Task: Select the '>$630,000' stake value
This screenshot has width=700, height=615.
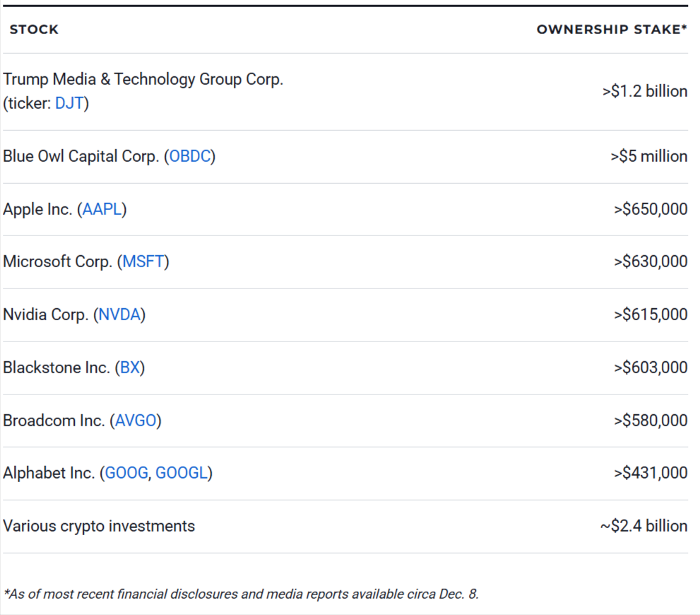Action: (651, 262)
